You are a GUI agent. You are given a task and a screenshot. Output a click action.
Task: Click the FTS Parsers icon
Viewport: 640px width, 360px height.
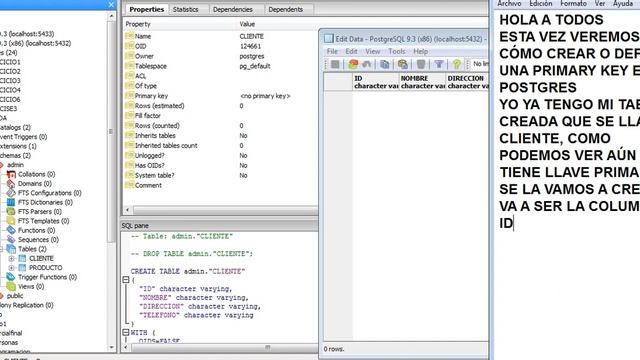point(11,212)
